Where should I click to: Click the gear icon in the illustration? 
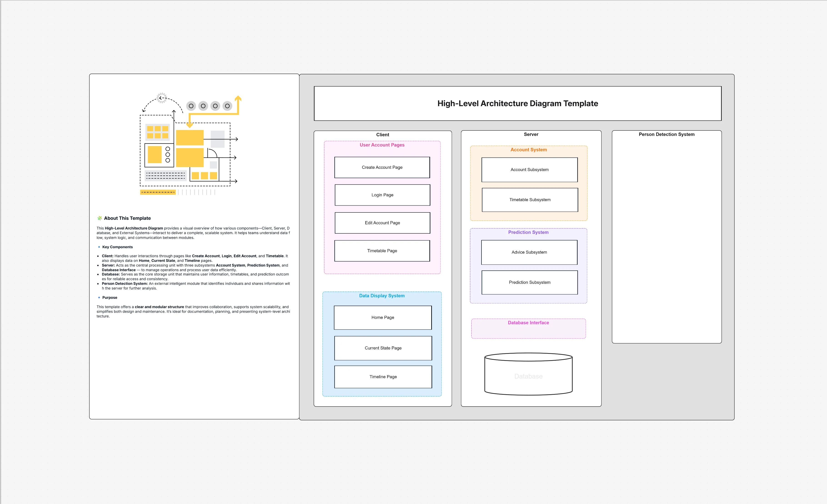pyautogui.click(x=162, y=98)
